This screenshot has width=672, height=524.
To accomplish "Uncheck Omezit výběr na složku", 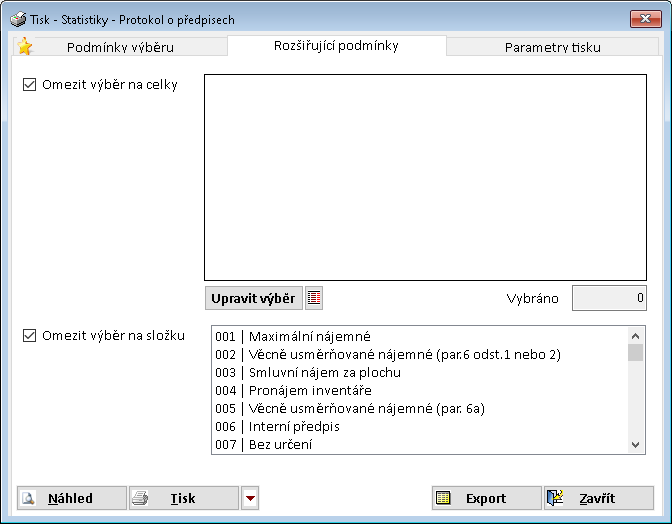I will [x=29, y=336].
